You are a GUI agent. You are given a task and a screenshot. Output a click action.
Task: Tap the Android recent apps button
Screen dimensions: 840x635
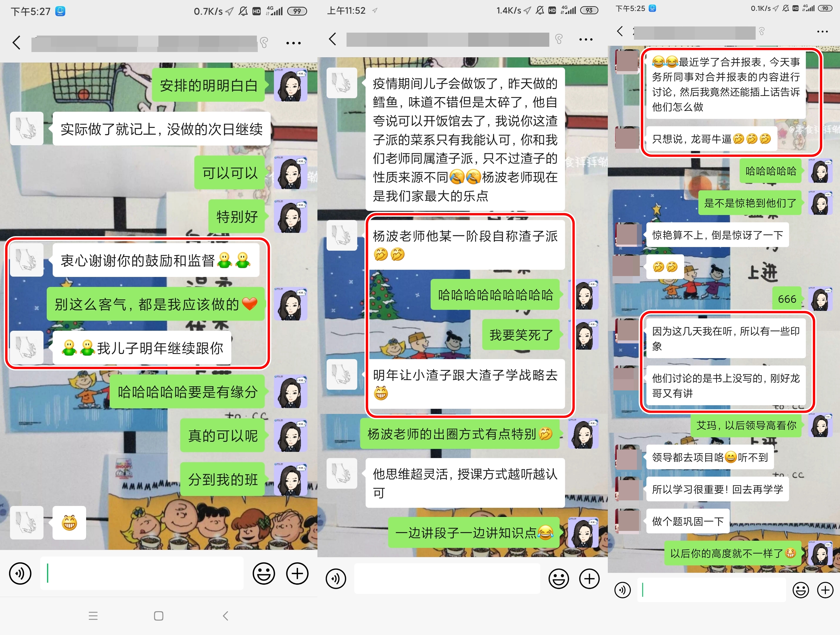point(93,616)
